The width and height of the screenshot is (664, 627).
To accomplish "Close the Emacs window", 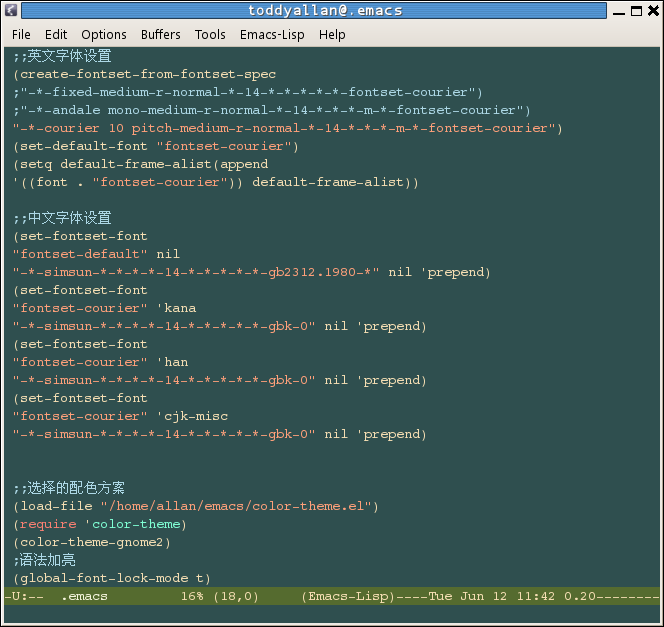I will [653, 11].
